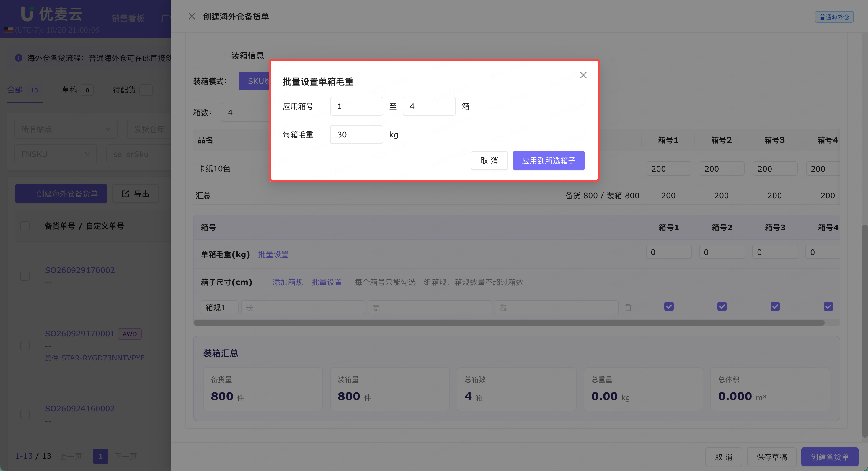Click page number 1 in pagination
Image resolution: width=868 pixels, height=471 pixels.
pyautogui.click(x=100, y=456)
